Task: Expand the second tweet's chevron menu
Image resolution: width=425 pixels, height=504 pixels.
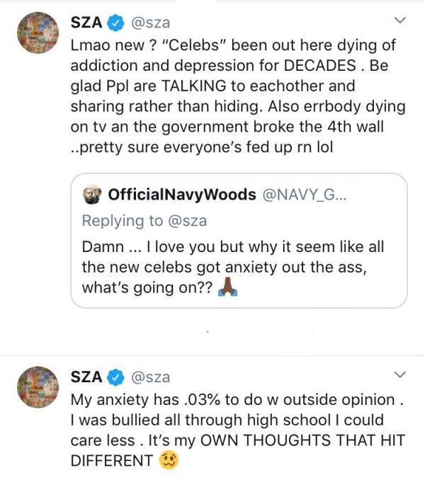Action: pos(399,374)
